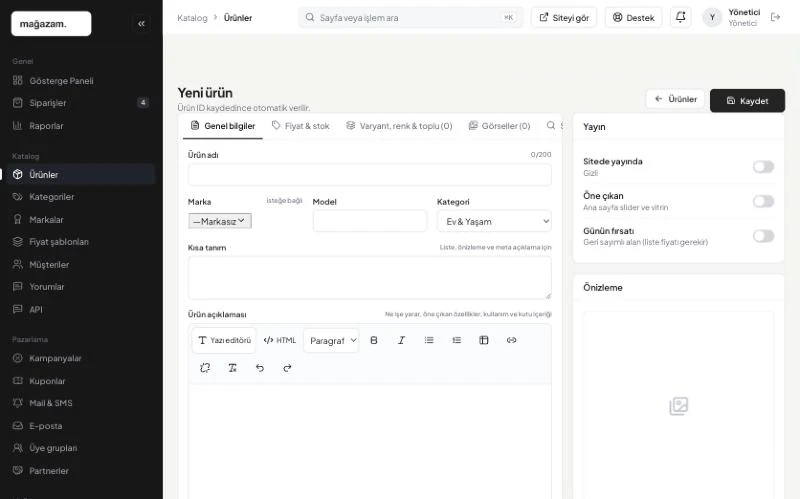Click the Siteyi gör button

(x=564, y=17)
